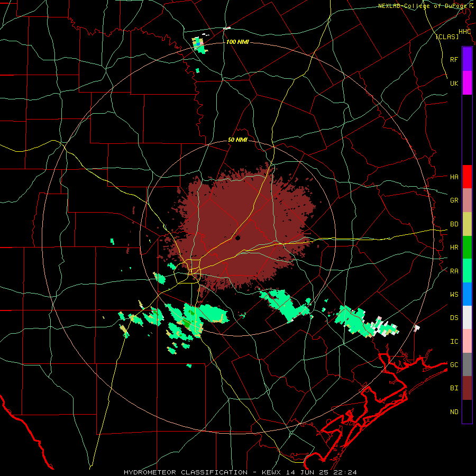Click the 'UK' legend label
476x476 pixels.
pos(454,83)
